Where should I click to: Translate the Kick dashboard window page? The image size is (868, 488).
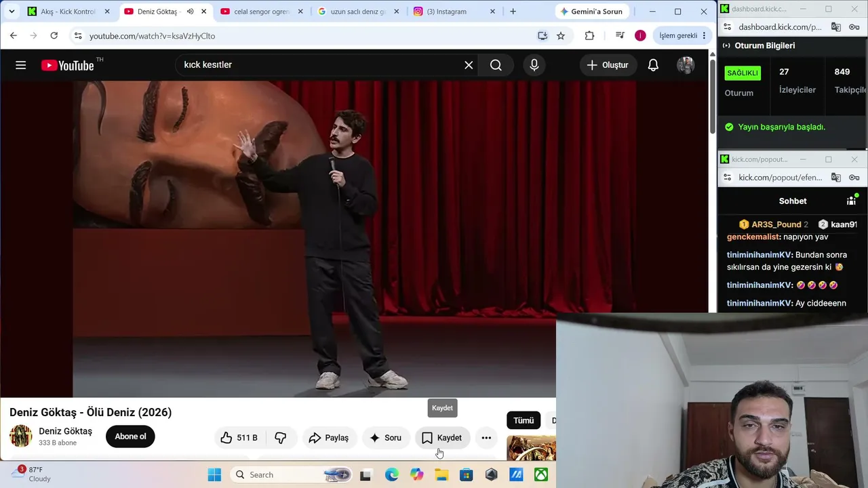[836, 27]
